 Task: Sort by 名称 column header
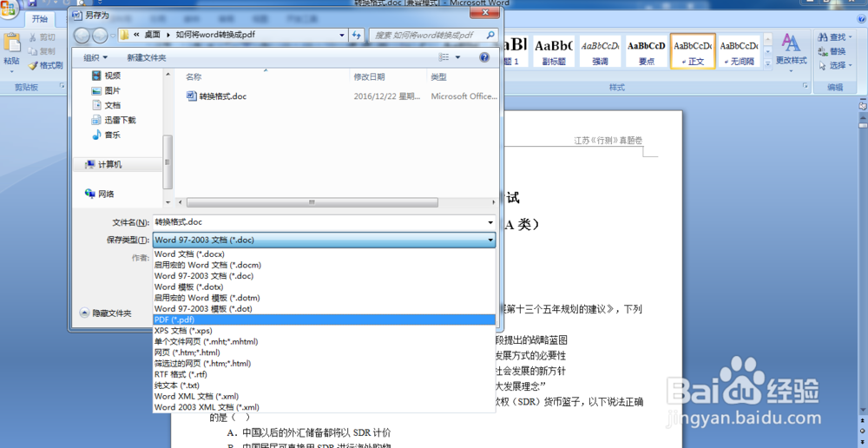[x=194, y=77]
